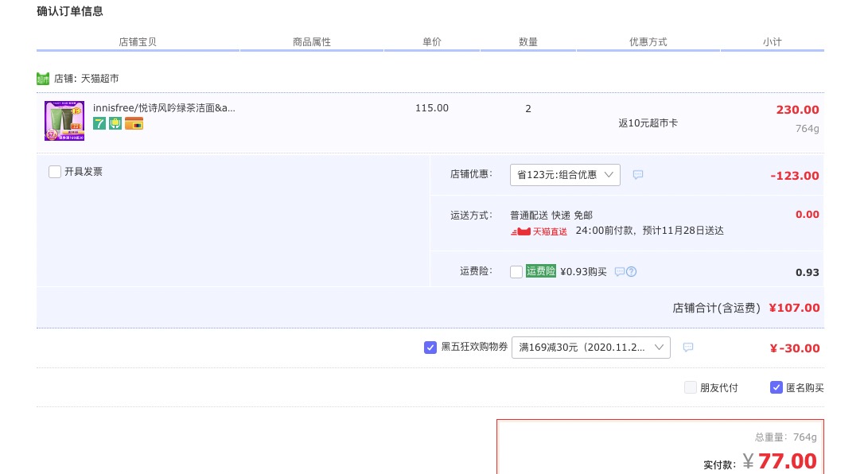The width and height of the screenshot is (868, 474).
Task: Click the 总重量: 764g text
Action: click(785, 437)
